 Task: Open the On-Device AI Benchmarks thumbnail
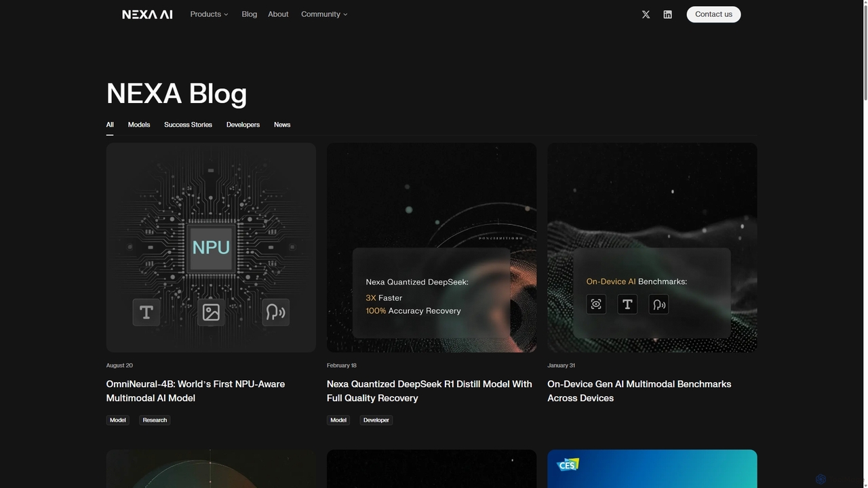tap(652, 247)
